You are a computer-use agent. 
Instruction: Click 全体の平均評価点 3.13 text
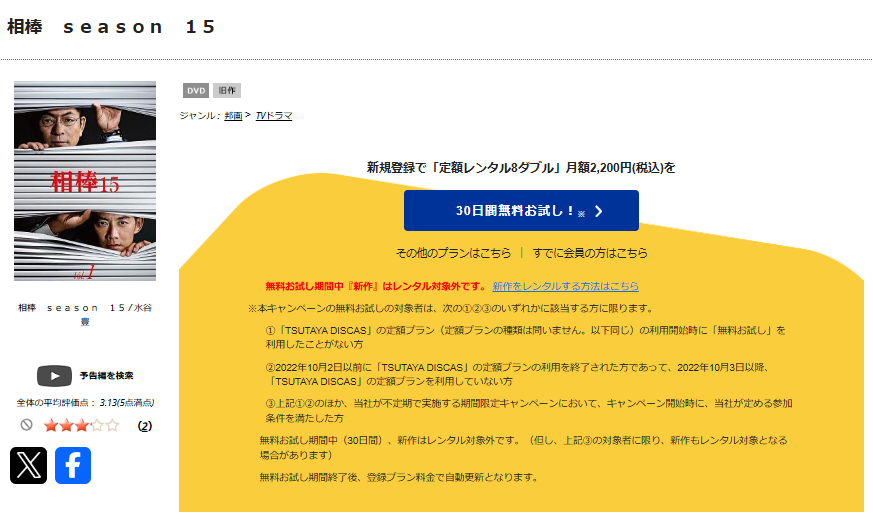tap(85, 403)
